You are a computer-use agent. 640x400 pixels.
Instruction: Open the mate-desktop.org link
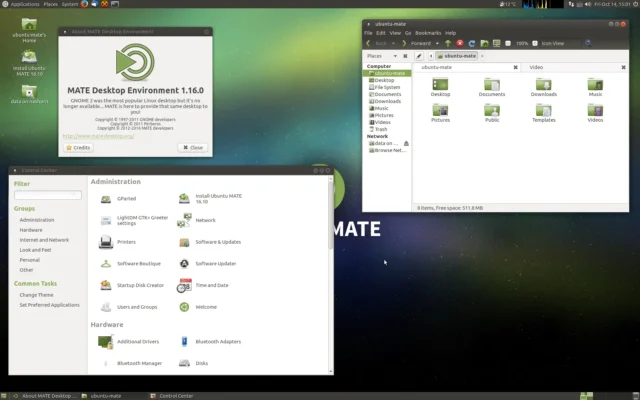point(98,136)
